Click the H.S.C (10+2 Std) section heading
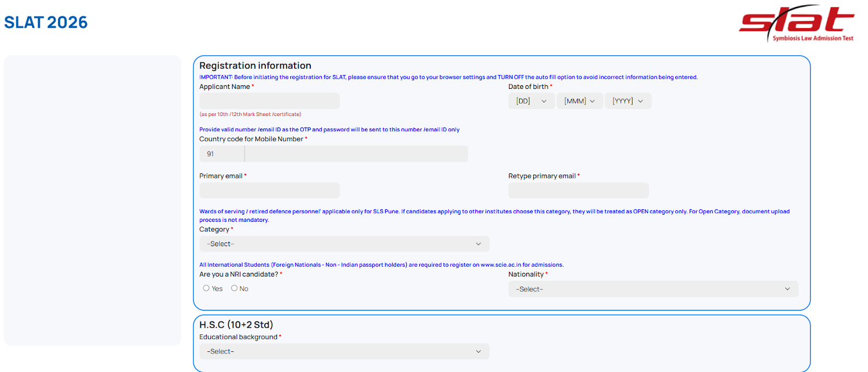Viewport: 868px width, 372px height. tap(236, 325)
